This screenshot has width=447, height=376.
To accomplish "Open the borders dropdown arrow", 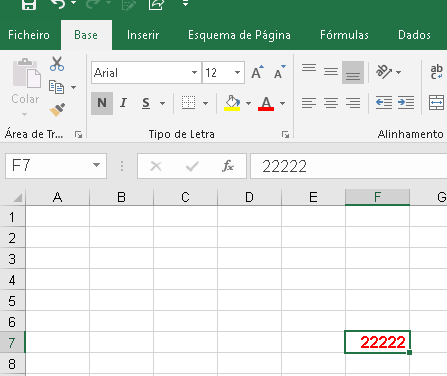I will coord(205,103).
